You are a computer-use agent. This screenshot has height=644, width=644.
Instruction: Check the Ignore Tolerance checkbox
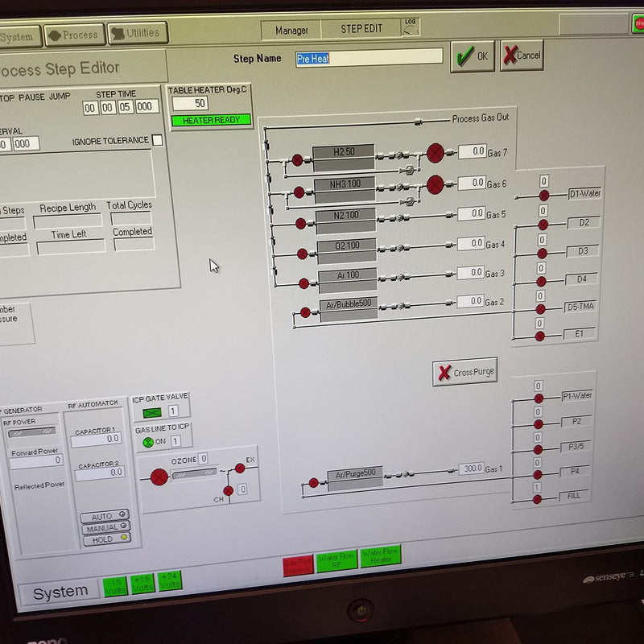(157, 140)
